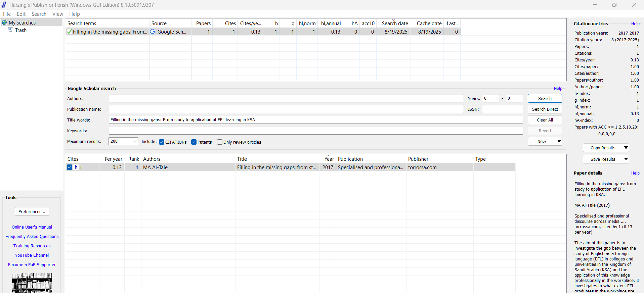This screenshot has width=644, height=293.
Task: Click into the Title words field
Action: [315, 120]
